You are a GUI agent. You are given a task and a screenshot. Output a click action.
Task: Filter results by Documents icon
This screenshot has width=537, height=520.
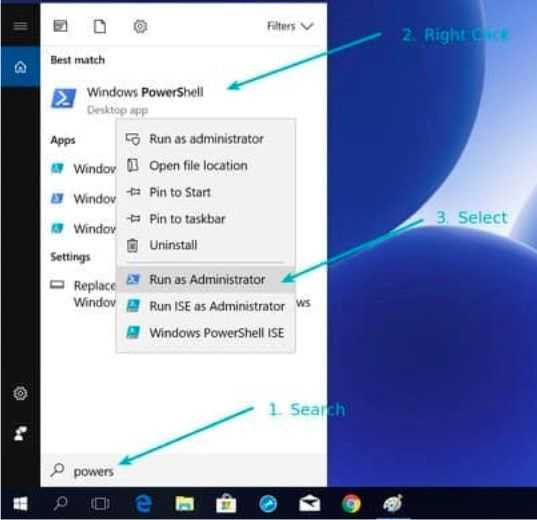click(100, 26)
